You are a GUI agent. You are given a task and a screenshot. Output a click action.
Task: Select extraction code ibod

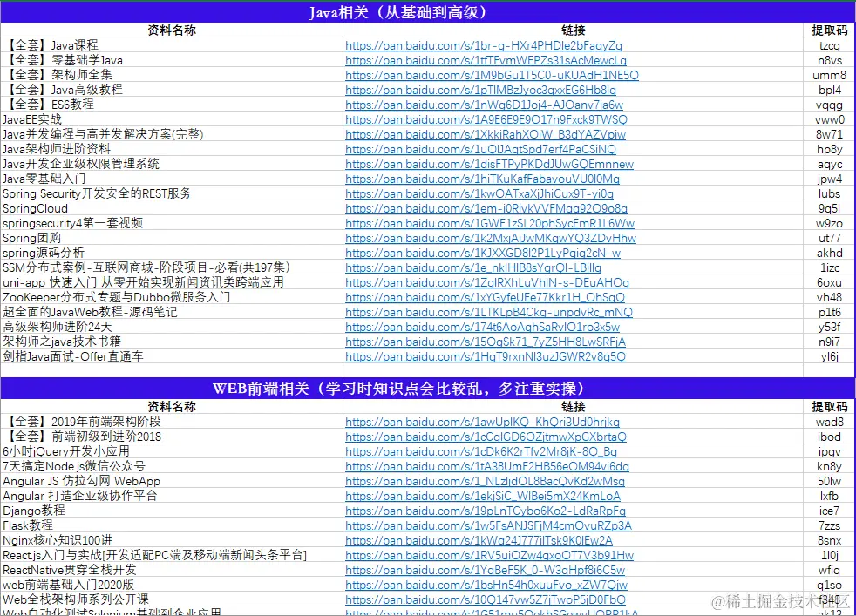(x=829, y=437)
